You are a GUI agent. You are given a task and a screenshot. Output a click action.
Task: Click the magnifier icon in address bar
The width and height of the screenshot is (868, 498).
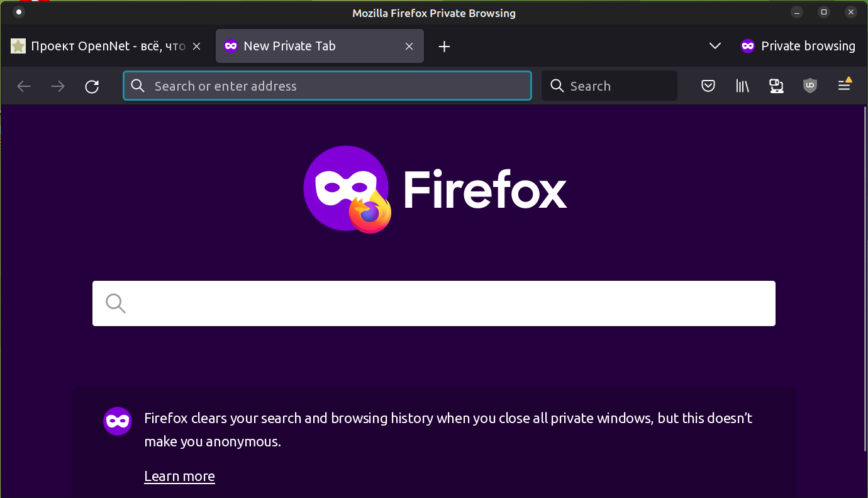(x=138, y=86)
